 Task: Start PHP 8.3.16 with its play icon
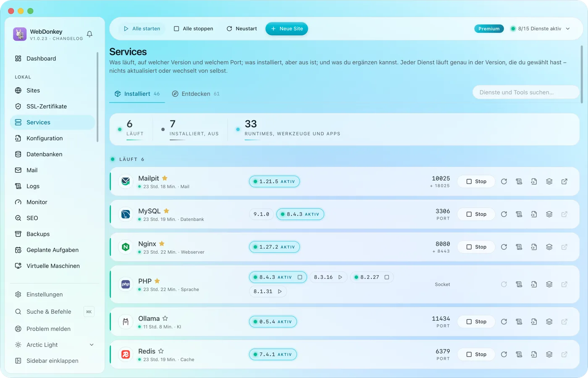click(340, 277)
